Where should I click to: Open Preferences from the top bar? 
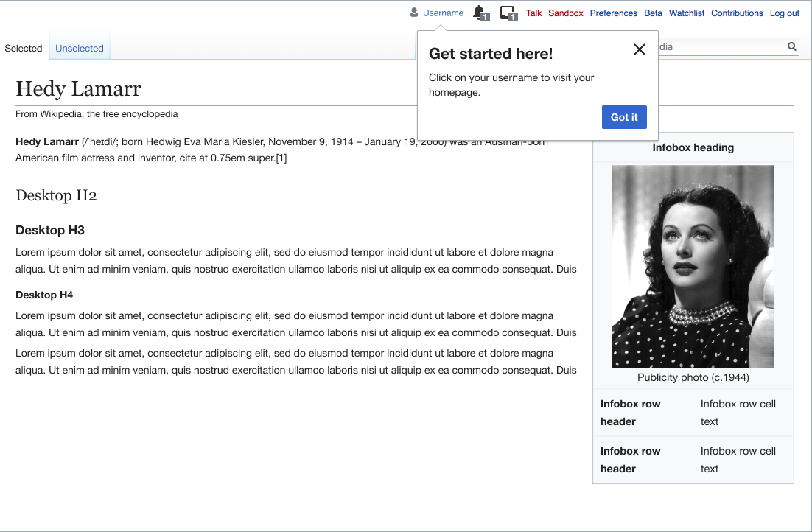click(613, 13)
